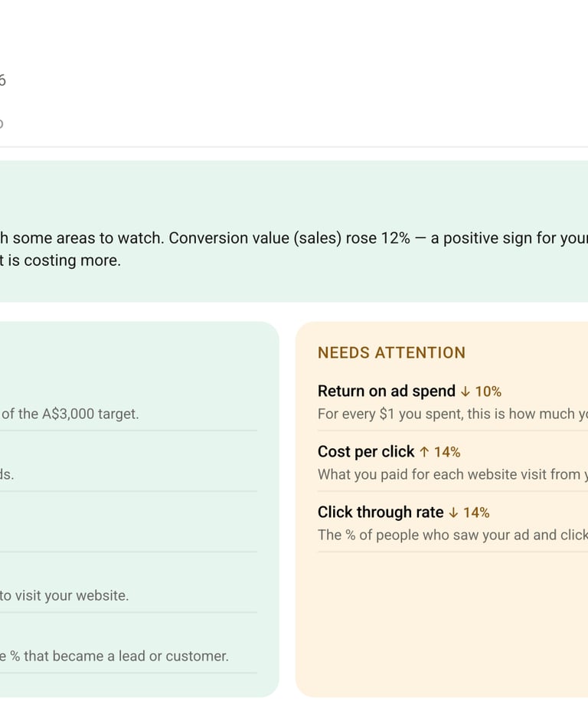Click the 10% change value for Return on ad spend
Viewport: 588px width, 714px height.
[488, 391]
